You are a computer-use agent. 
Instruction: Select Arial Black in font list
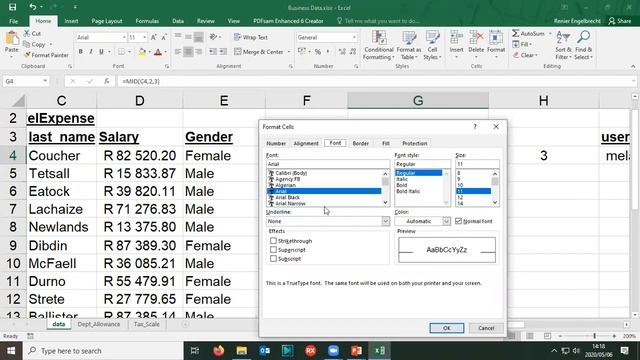(x=287, y=197)
